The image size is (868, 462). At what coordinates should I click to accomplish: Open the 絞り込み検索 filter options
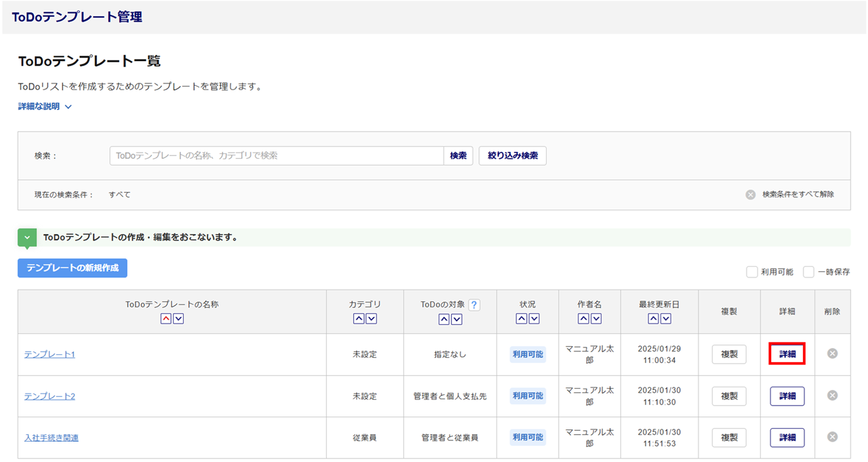coord(512,155)
